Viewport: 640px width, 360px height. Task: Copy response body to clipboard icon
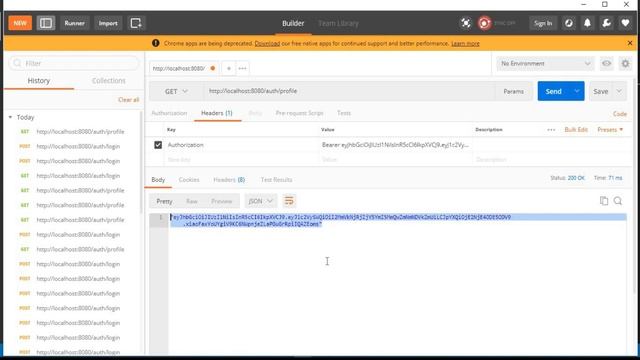(x=604, y=201)
